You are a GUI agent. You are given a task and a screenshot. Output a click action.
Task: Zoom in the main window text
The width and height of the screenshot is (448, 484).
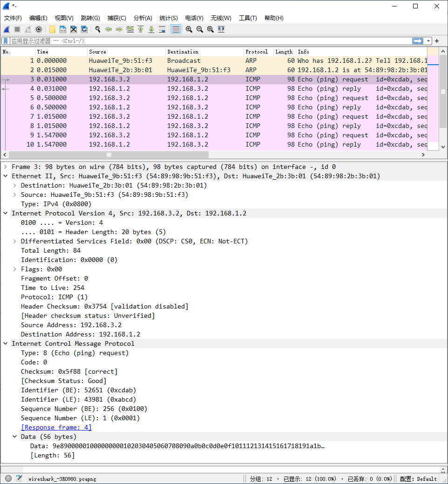(x=189, y=29)
